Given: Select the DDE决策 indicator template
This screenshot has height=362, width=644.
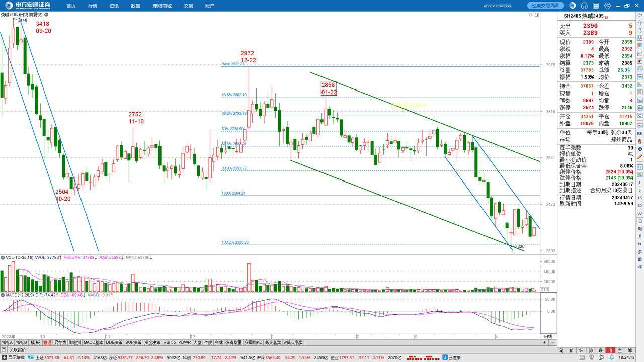Looking at the screenshot, I should point(114,342).
